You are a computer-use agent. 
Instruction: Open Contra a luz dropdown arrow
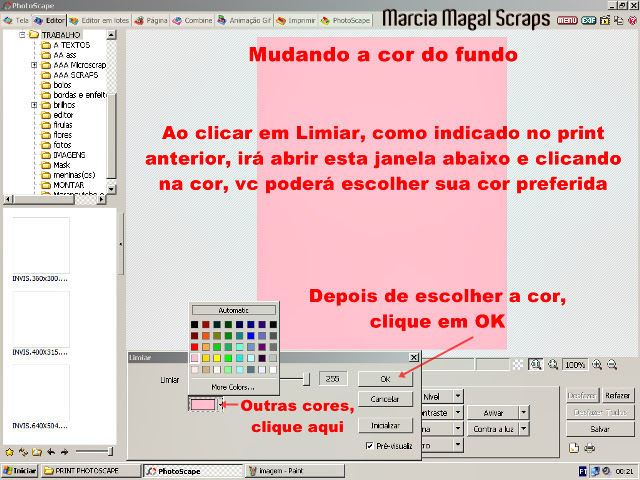pos(524,429)
